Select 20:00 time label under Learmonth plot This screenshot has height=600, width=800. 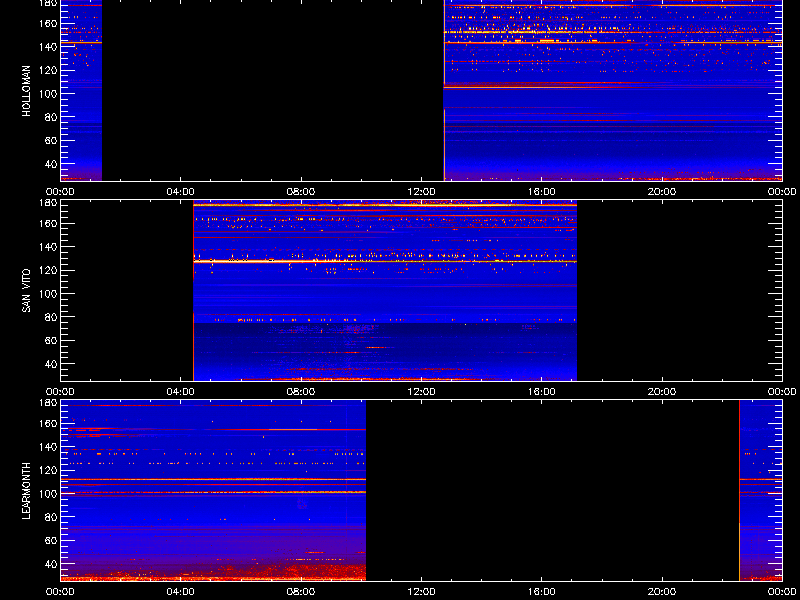click(662, 592)
